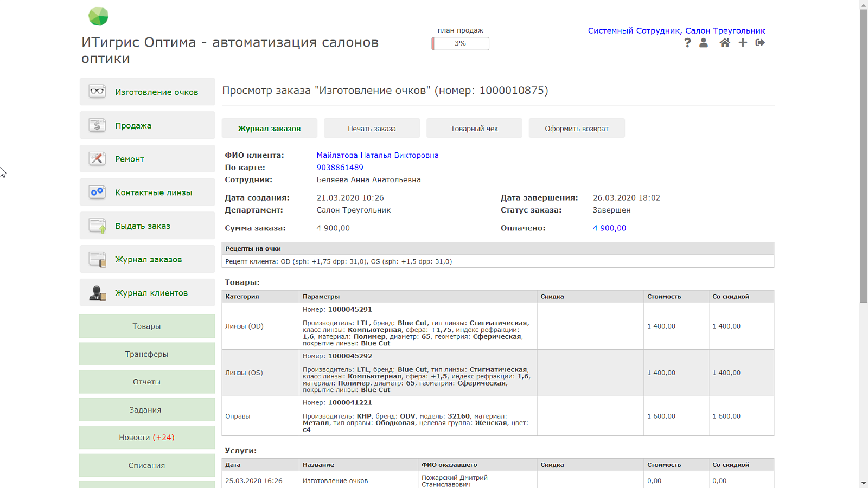
Task: Click the Оформить возврат button
Action: point(577,128)
